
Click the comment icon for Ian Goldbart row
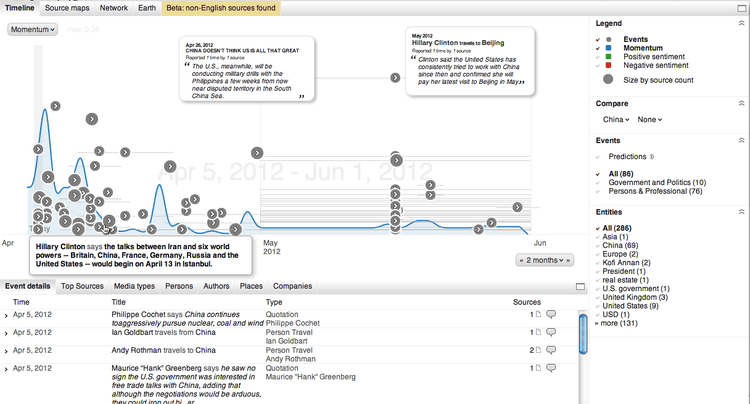click(x=551, y=333)
